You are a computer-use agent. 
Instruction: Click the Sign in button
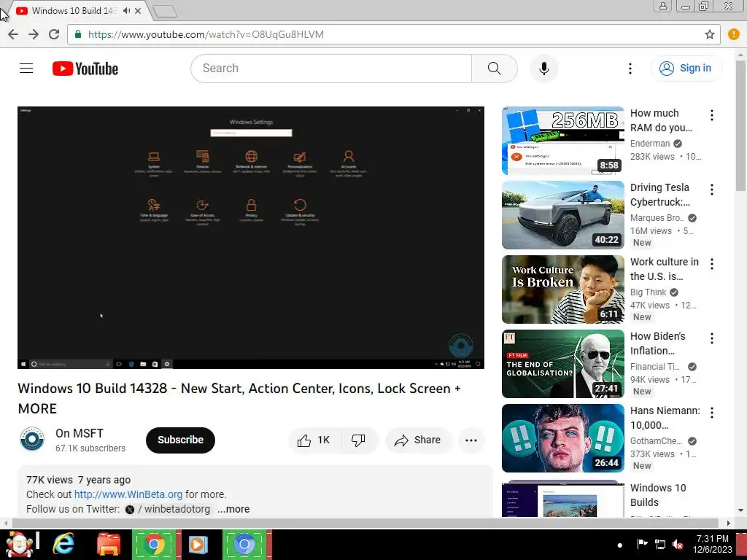(x=686, y=69)
